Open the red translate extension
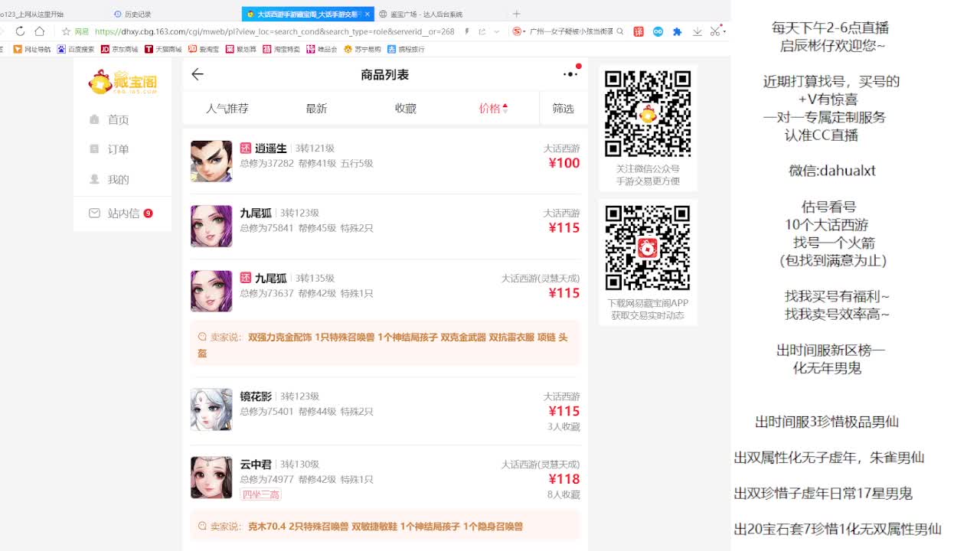 639,31
